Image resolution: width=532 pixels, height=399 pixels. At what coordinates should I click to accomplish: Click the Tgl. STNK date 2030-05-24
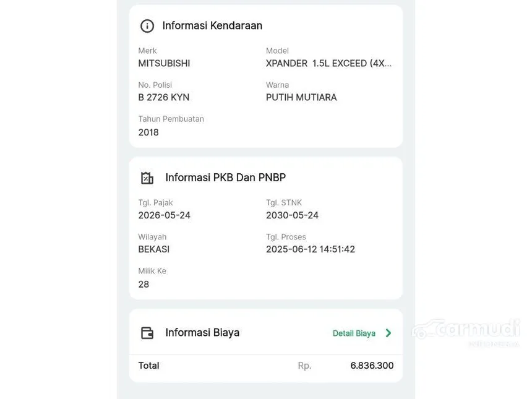[x=292, y=215]
